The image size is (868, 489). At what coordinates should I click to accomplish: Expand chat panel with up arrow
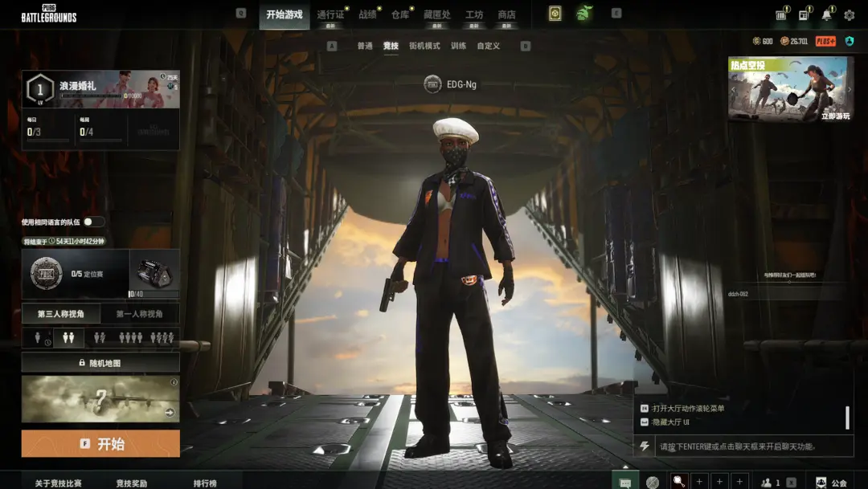625,467
